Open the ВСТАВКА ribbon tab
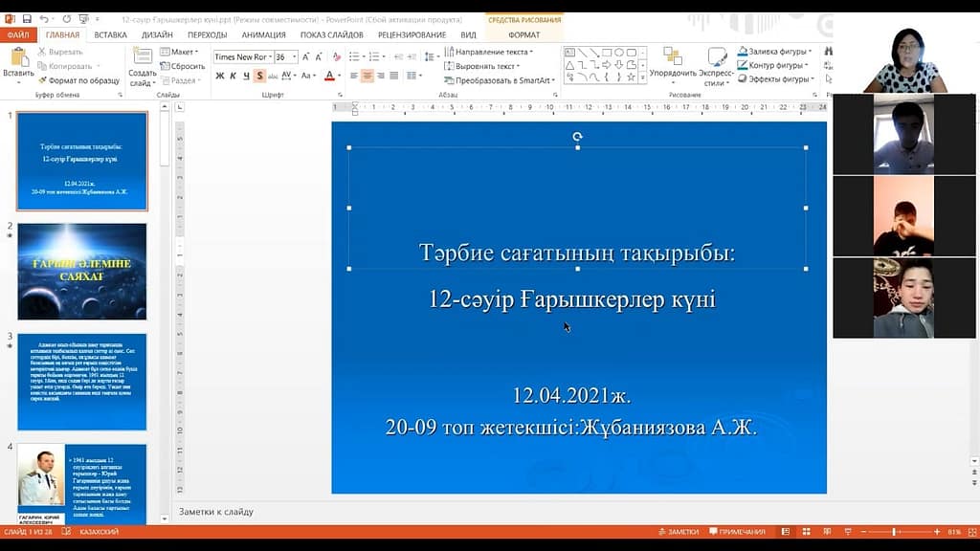Screen dimensions: 980x551 pyautogui.click(x=110, y=34)
